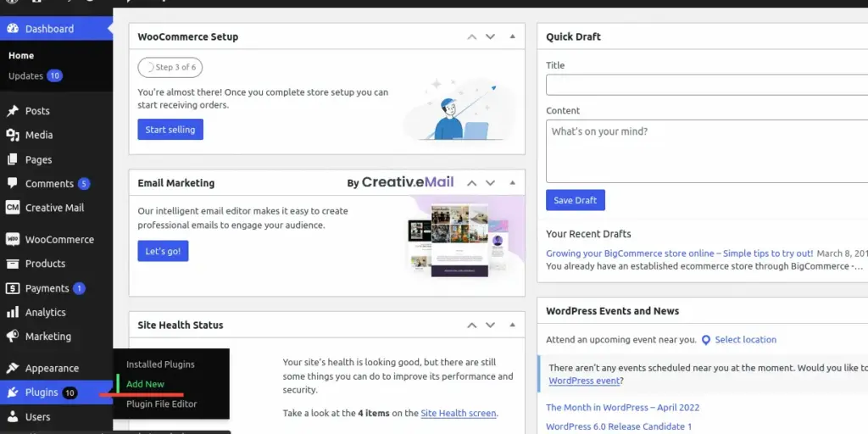The image size is (868, 434).
Task: Click the Payments dollar icon
Action: (x=12, y=288)
